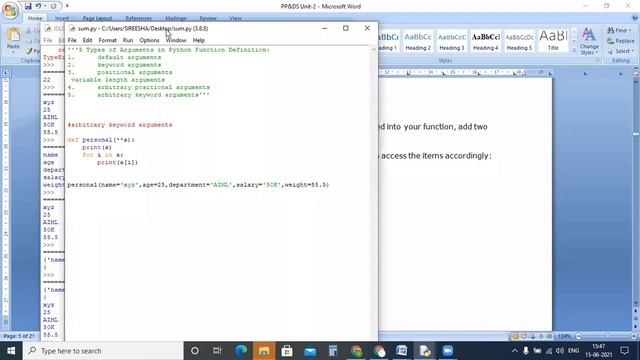Click the def personal(**a) code line
The image size is (640, 360).
point(101,140)
